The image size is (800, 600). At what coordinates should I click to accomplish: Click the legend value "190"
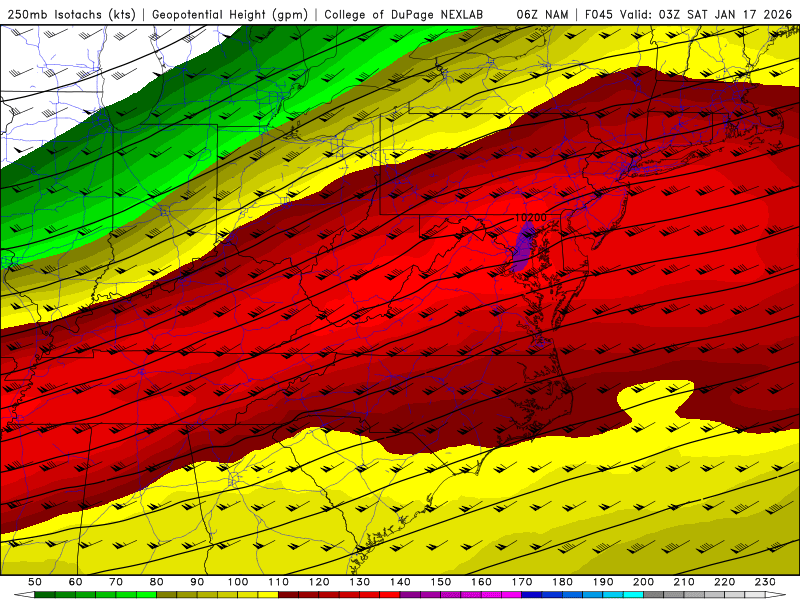(x=603, y=582)
